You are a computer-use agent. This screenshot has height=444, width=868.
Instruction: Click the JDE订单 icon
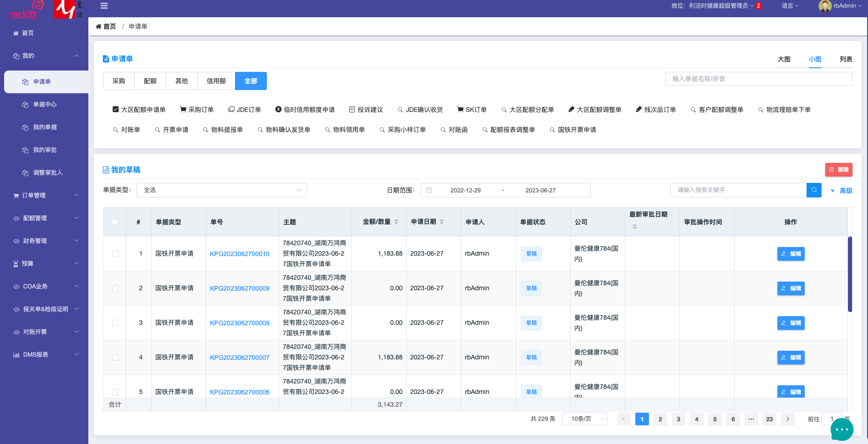pyautogui.click(x=231, y=109)
